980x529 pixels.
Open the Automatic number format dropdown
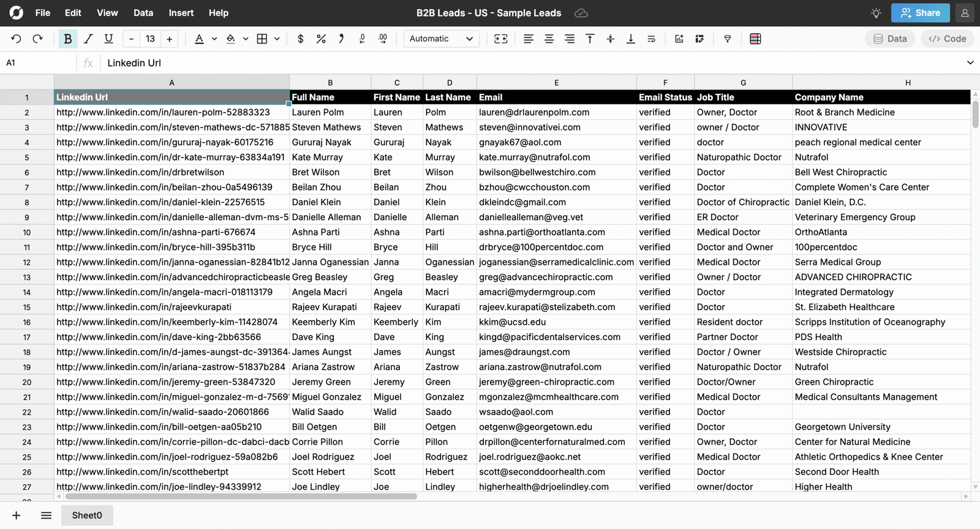click(441, 39)
